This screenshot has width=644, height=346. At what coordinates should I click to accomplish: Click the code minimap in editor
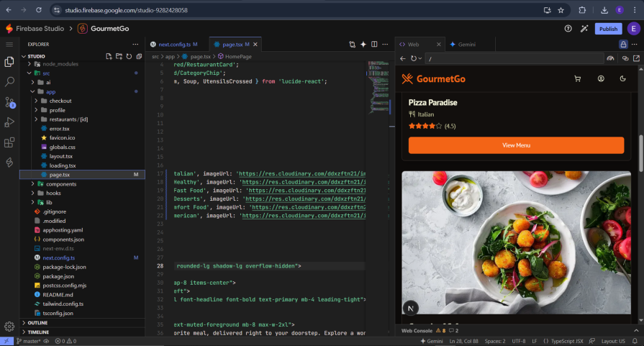[378, 88]
